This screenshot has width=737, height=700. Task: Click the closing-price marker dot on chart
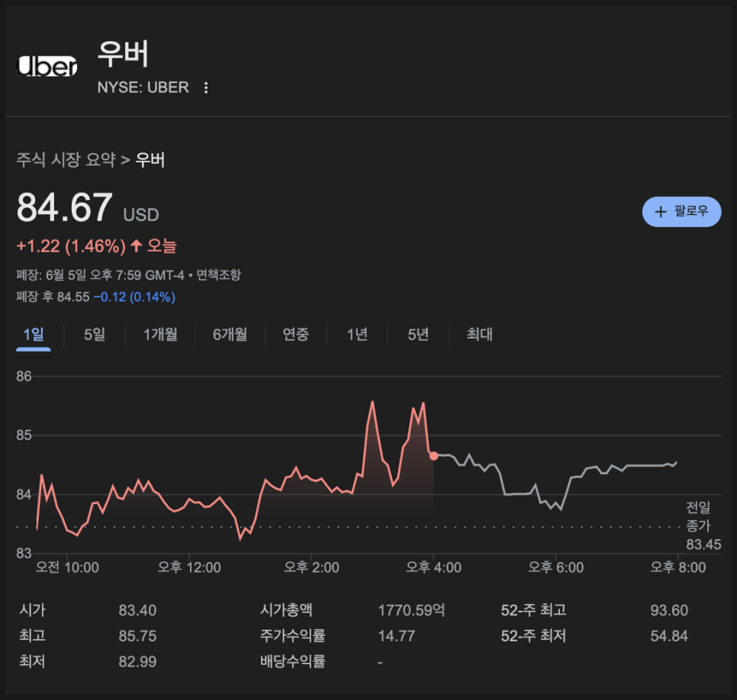pos(433,456)
